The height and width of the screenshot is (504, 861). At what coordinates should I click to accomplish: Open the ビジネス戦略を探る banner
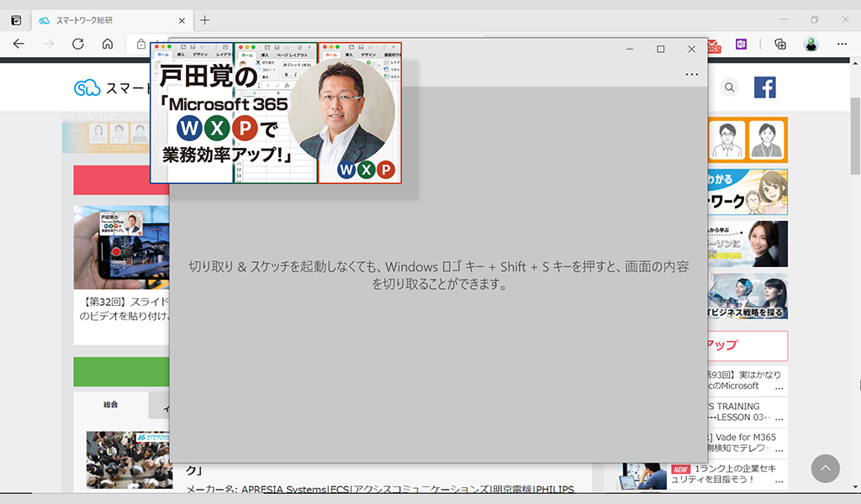(747, 297)
